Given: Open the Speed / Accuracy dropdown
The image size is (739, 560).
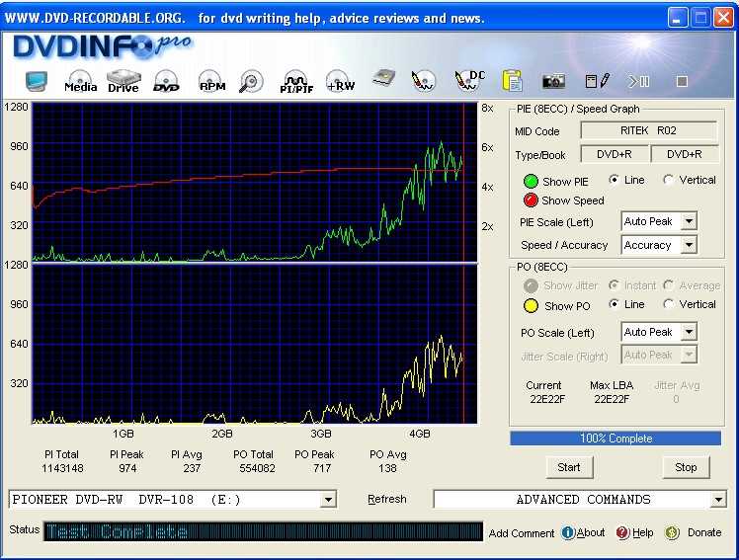Looking at the screenshot, I should click(689, 245).
